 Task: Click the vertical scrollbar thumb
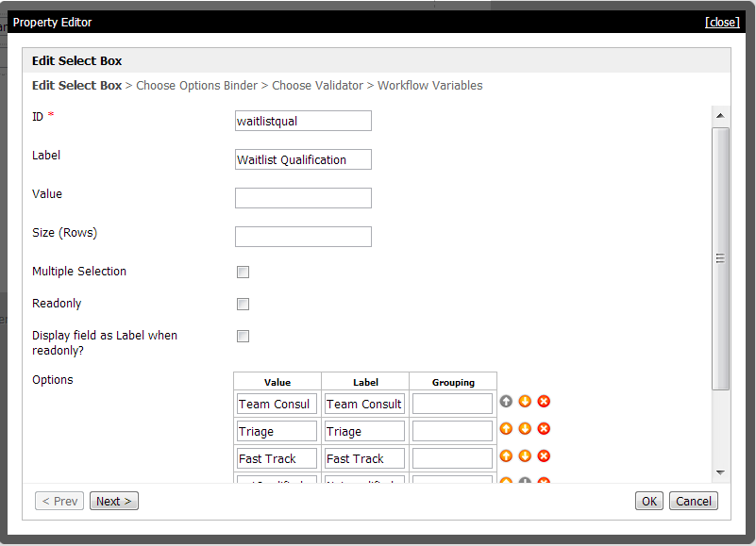(720, 258)
